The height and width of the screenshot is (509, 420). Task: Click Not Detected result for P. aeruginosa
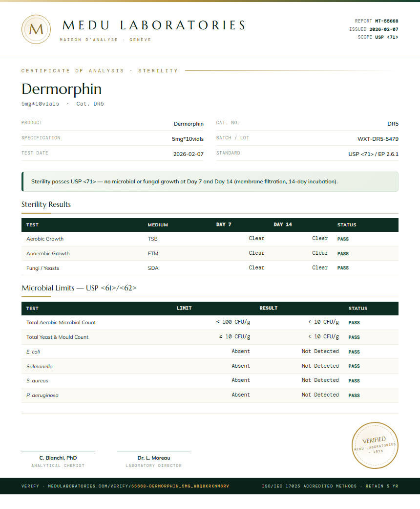pos(320,395)
